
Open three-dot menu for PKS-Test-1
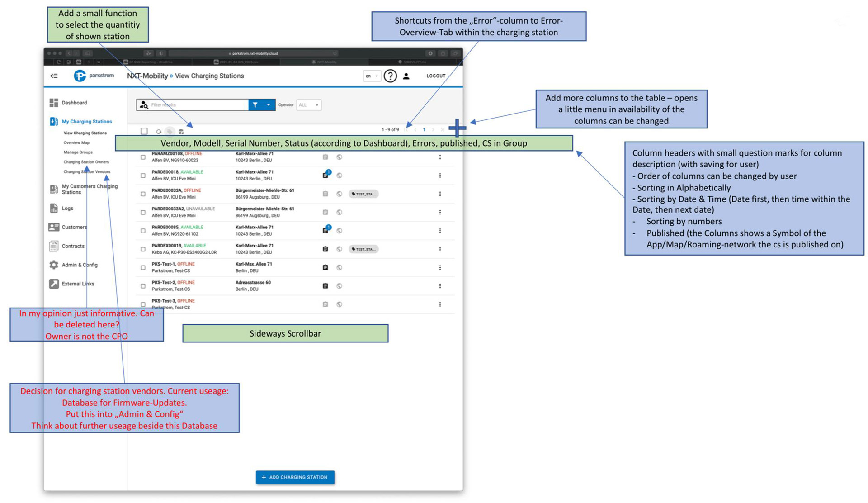[440, 267]
